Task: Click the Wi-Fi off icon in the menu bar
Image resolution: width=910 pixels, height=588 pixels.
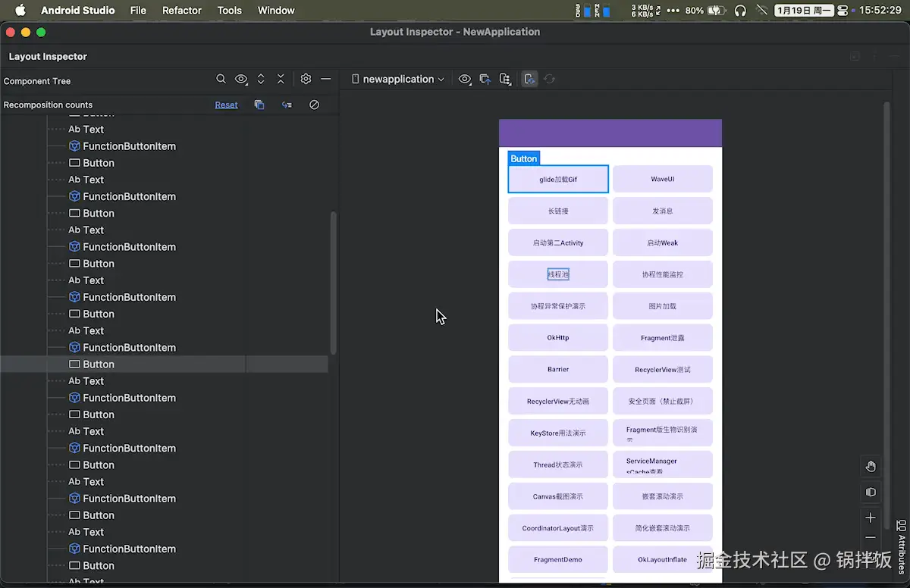Action: pyautogui.click(x=762, y=11)
